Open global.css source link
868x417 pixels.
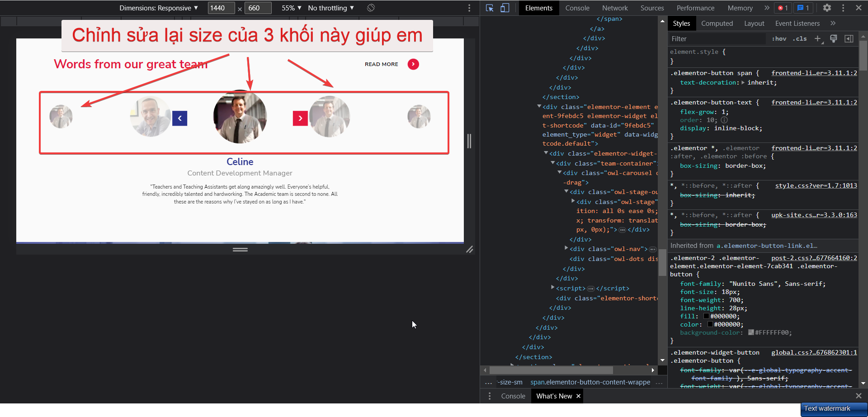coord(814,352)
